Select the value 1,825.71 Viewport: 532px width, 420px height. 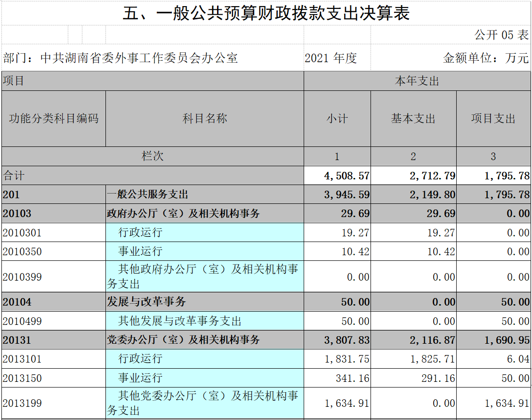click(x=413, y=359)
